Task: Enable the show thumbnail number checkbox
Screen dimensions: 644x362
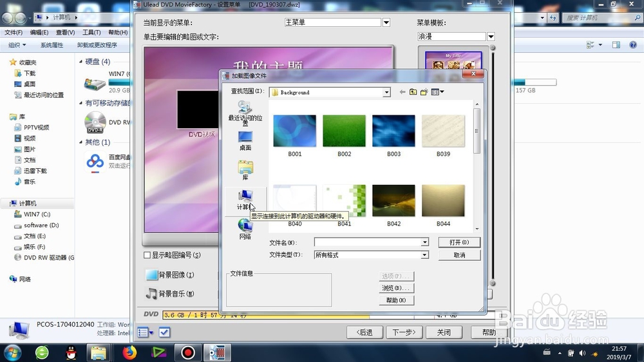Action: [147, 255]
